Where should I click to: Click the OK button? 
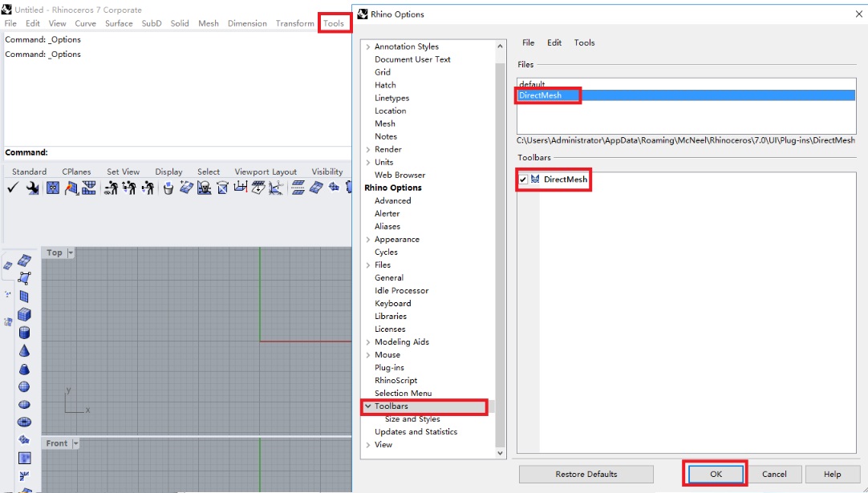[716, 474]
